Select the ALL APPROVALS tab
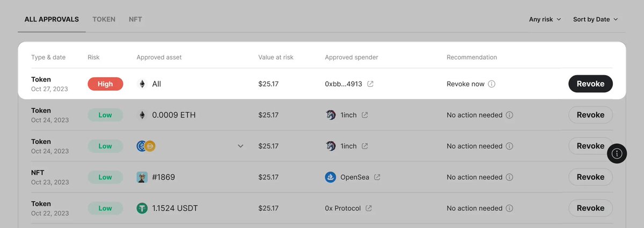 52,19
